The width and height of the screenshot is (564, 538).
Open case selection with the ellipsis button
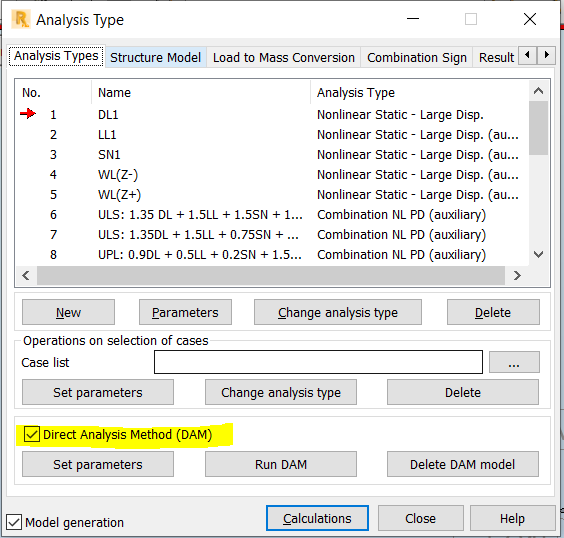[514, 362]
